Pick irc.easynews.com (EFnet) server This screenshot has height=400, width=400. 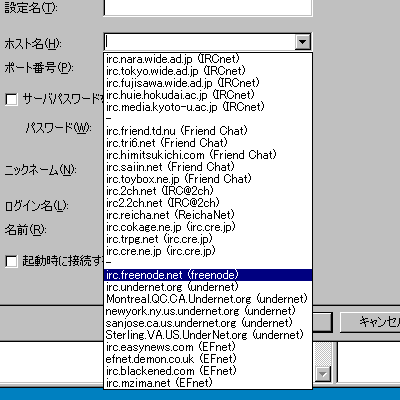tap(208, 347)
